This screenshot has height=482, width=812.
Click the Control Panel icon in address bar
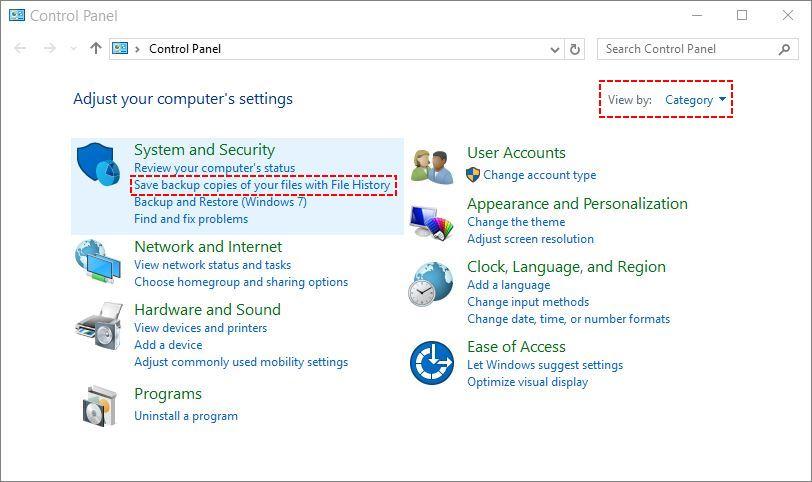(120, 49)
